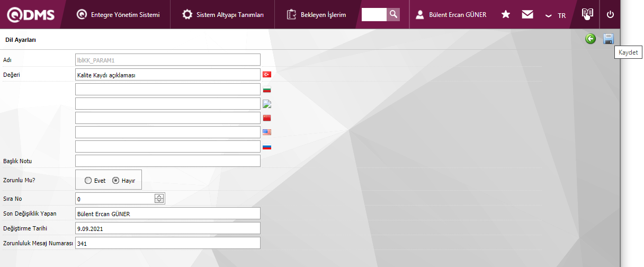Click the Adı field lblKK_PARAM1
This screenshot has width=644, height=267.
click(x=168, y=60)
